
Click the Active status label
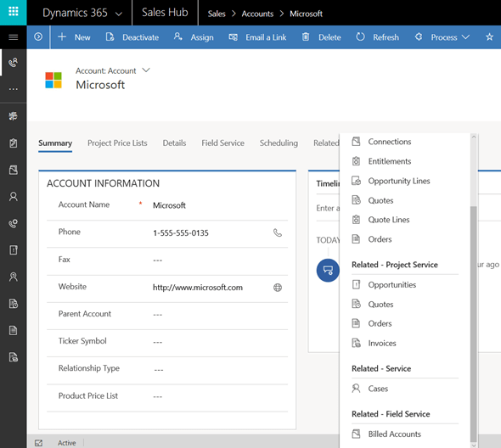pyautogui.click(x=67, y=443)
